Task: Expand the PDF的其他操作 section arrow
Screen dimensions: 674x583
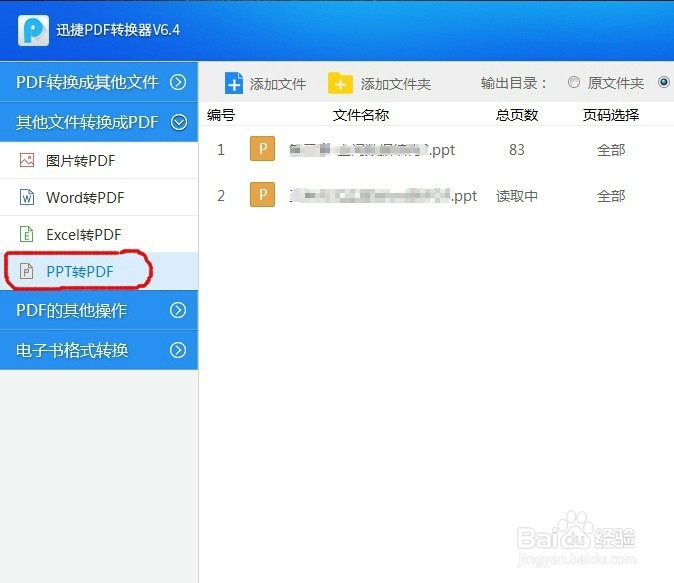Action: click(x=178, y=310)
